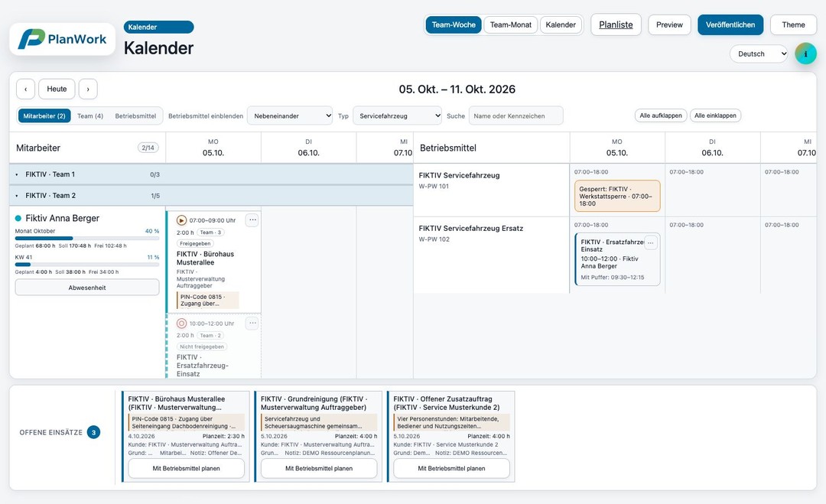Plan Bürohaus Musterallee with Betriebsmittel
826x504 pixels.
pos(187,468)
